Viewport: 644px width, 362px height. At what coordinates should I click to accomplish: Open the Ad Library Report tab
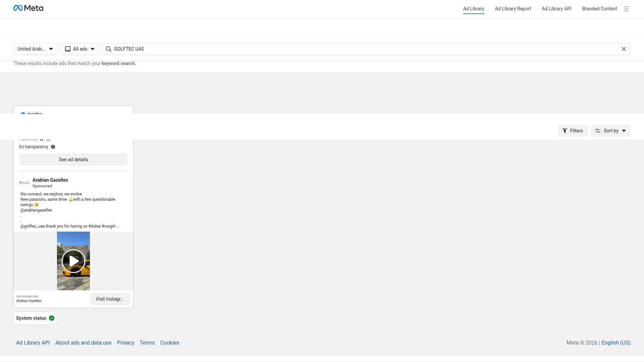(513, 9)
